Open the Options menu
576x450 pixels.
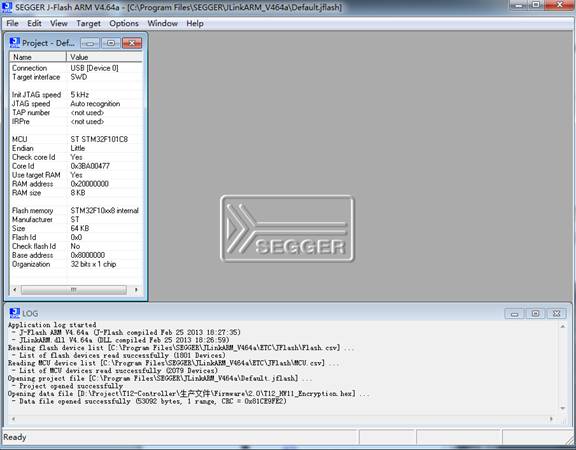point(124,24)
